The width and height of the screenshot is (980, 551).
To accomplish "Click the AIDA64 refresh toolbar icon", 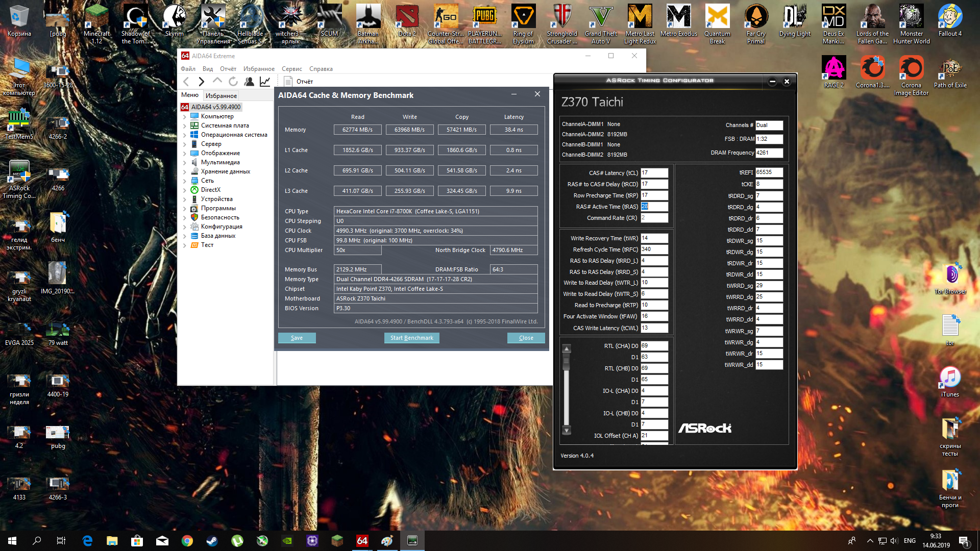I will pos(233,82).
